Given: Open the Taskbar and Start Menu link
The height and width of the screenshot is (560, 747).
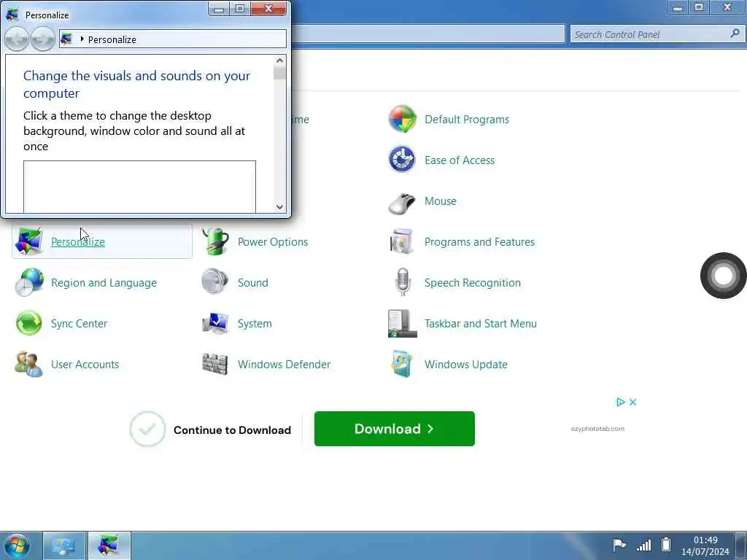Looking at the screenshot, I should tap(480, 324).
